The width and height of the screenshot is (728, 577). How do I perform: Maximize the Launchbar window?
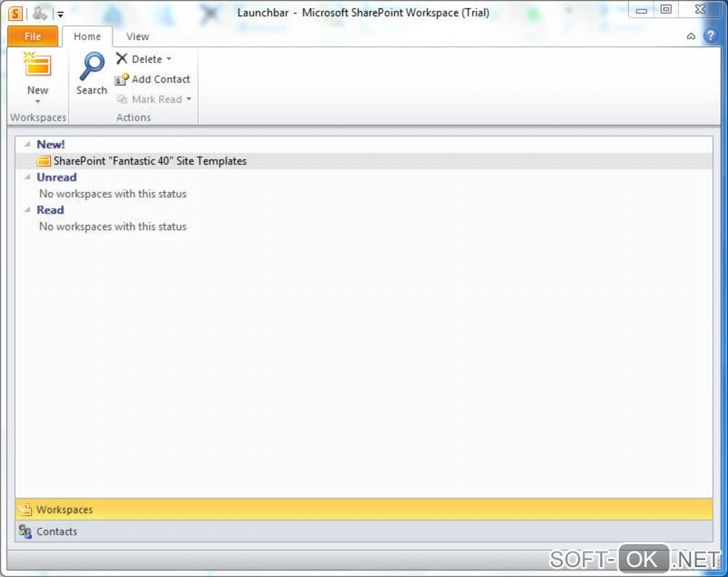tap(666, 9)
